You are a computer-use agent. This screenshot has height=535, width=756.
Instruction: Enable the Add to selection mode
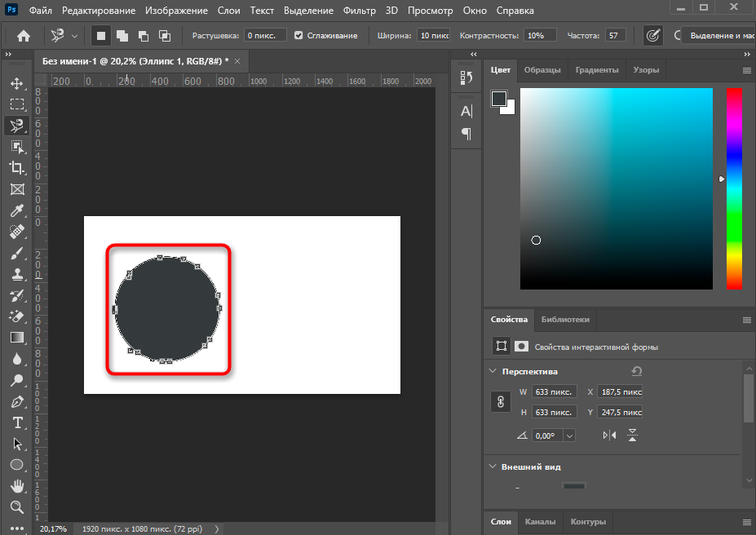(x=122, y=36)
